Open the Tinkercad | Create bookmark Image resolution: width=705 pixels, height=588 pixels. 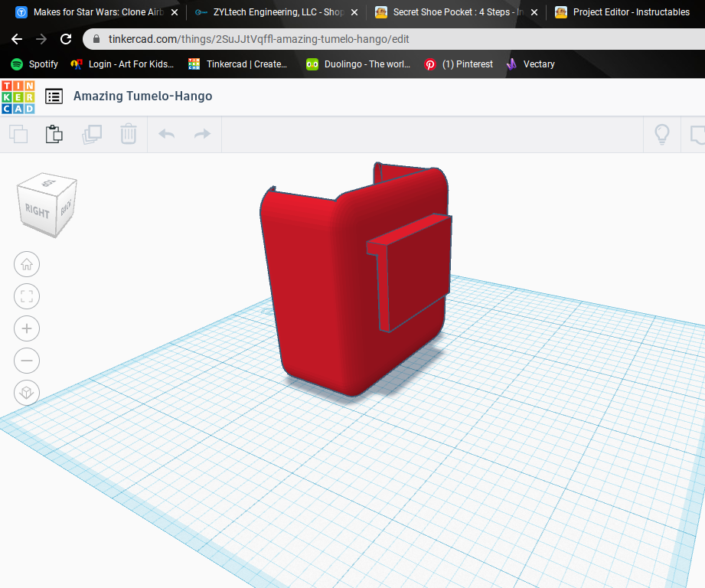(x=238, y=64)
